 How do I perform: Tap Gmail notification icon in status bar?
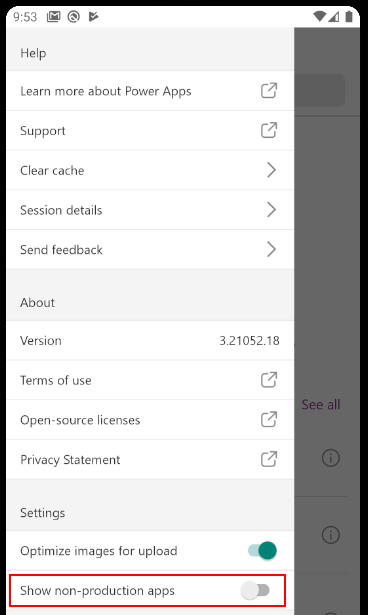(x=54, y=16)
